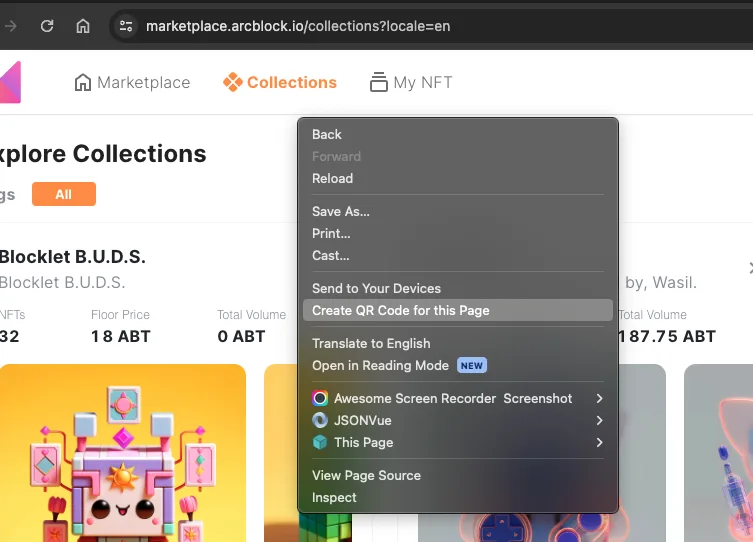Expand the JSONVue submenu arrow

[x=599, y=420]
